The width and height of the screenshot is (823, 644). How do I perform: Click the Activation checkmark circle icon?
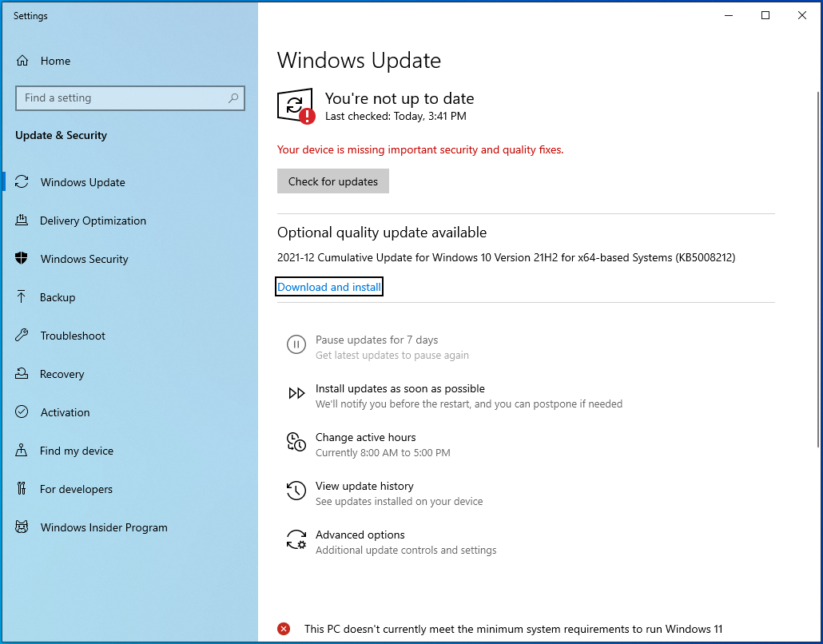pyautogui.click(x=22, y=412)
